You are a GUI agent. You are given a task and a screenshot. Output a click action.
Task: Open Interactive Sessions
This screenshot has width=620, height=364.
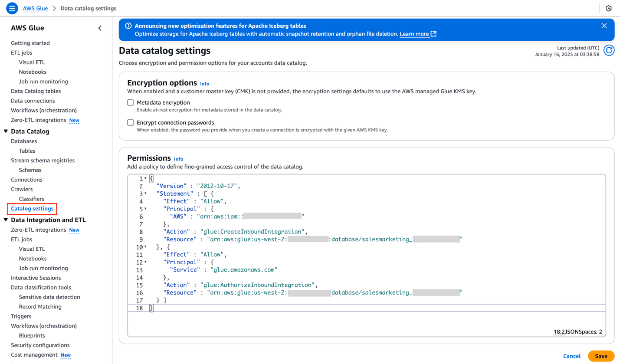[x=36, y=278]
